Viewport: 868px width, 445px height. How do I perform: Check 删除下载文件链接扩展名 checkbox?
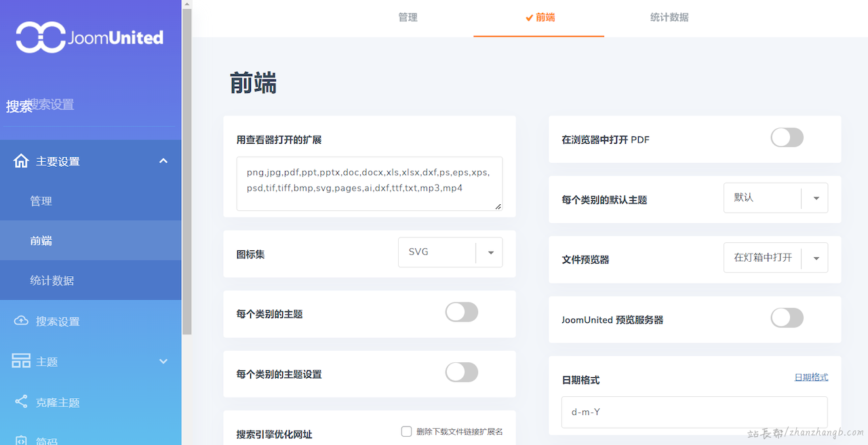pos(407,431)
